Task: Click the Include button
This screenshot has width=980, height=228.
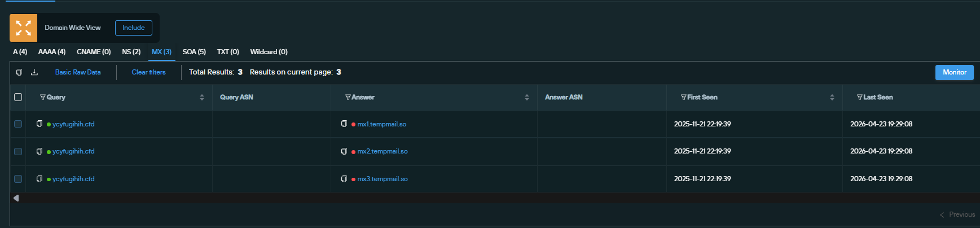Action: pyautogui.click(x=134, y=28)
